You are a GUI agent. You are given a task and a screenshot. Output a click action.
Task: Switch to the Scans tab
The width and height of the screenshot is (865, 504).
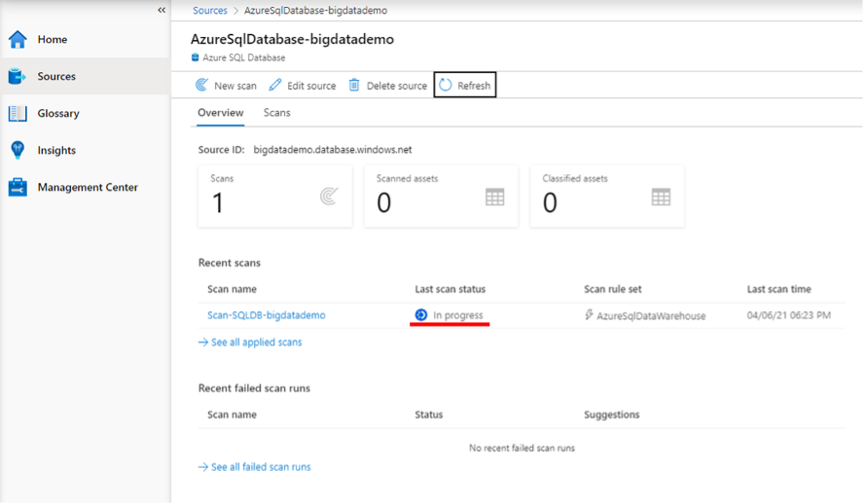(x=277, y=113)
